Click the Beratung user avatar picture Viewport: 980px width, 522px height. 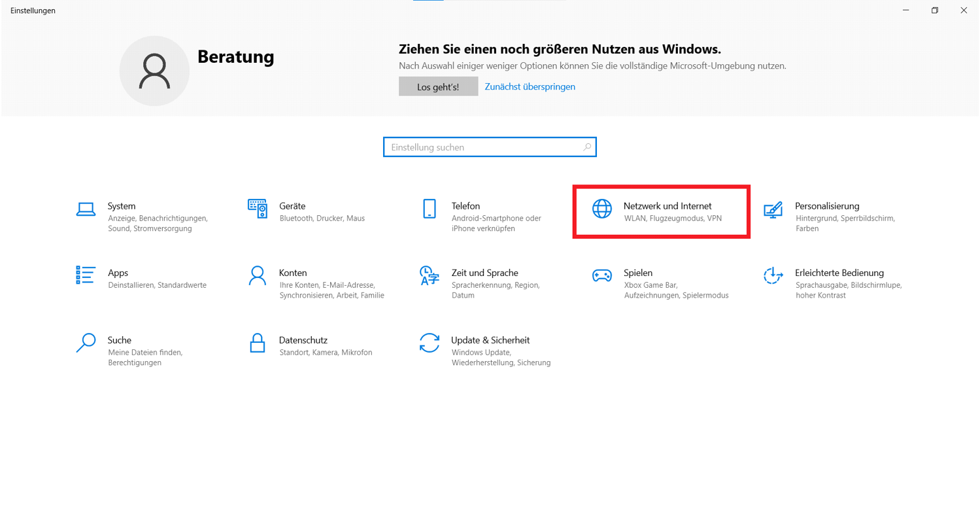tap(154, 71)
